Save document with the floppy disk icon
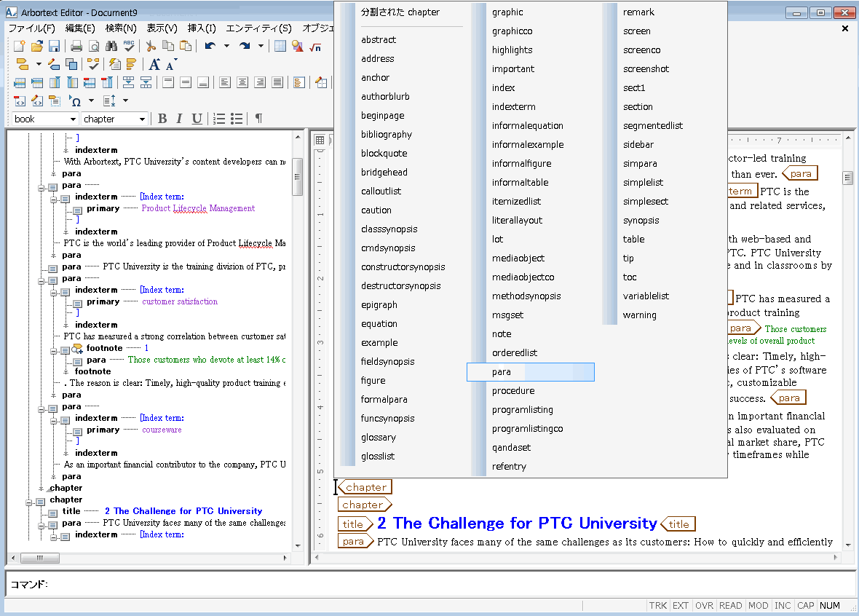This screenshot has width=859, height=616. click(x=55, y=46)
